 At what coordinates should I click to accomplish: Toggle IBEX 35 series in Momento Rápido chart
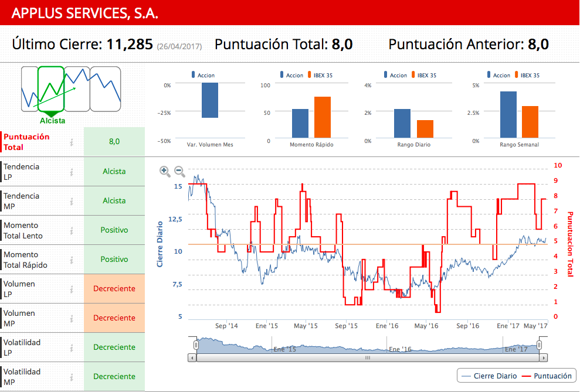coord(320,75)
